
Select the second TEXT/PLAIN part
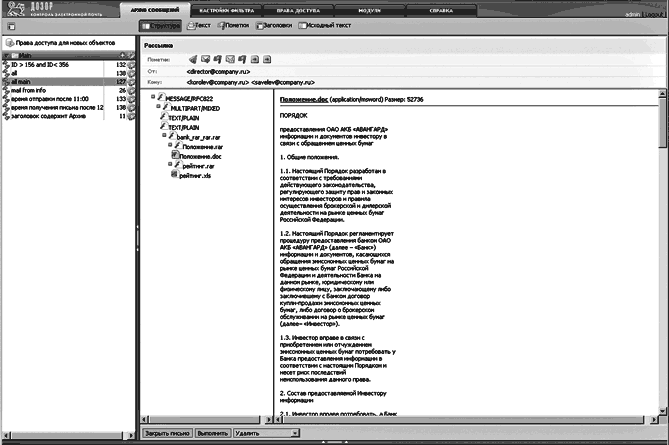183,128
